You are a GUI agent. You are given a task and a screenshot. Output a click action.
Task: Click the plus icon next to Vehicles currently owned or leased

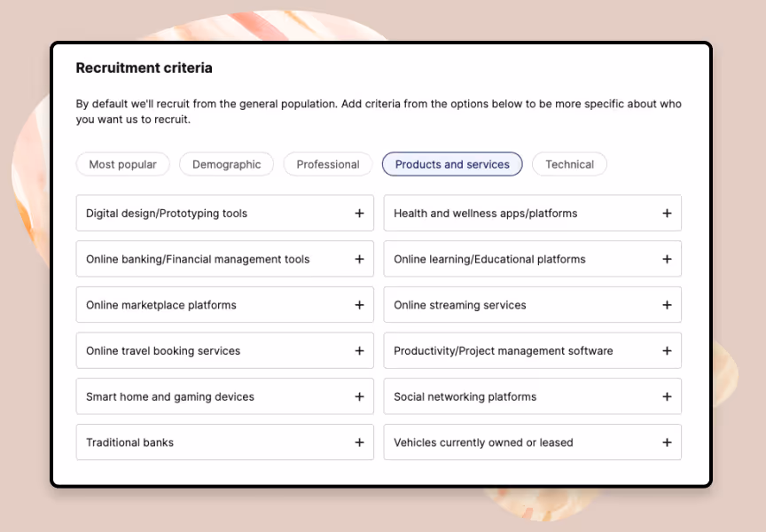pos(667,442)
